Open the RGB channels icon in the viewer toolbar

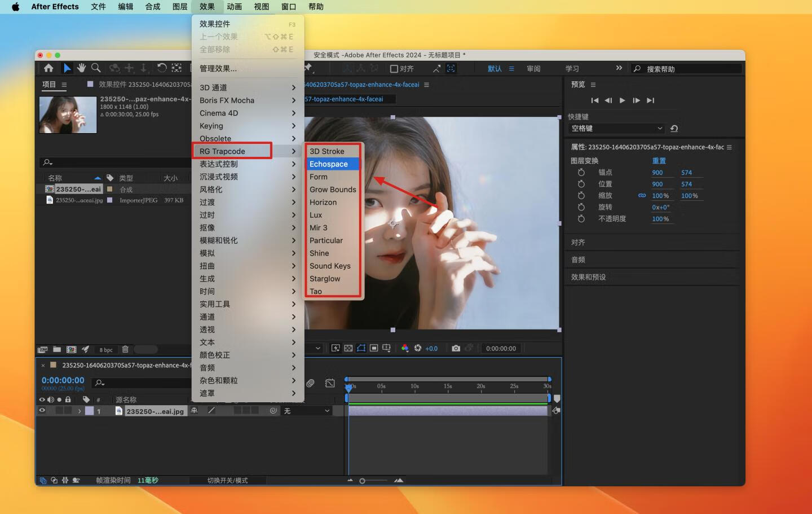(x=405, y=349)
